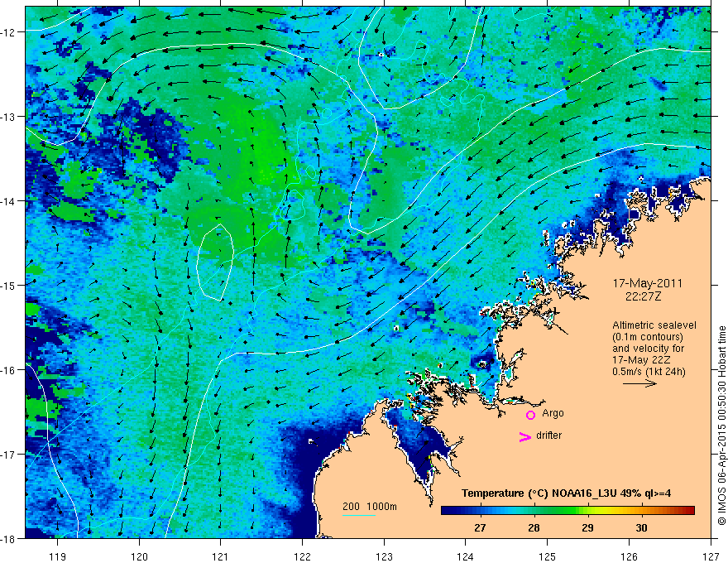
Task: Click latitude axis label -16
Action: click(8, 370)
